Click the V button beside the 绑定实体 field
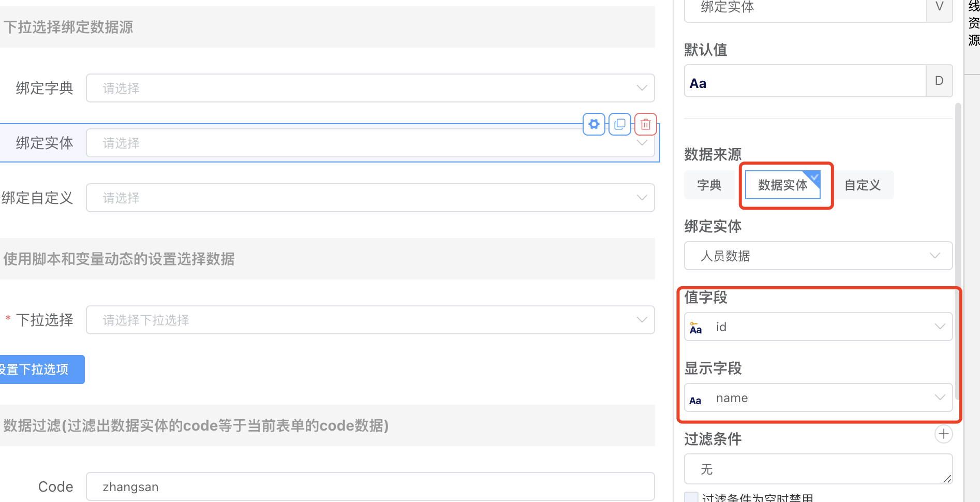 click(940, 7)
